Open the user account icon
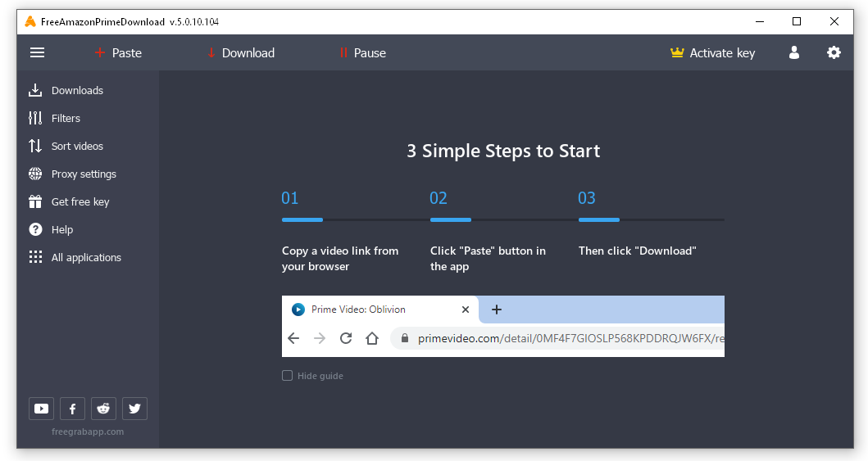 793,52
